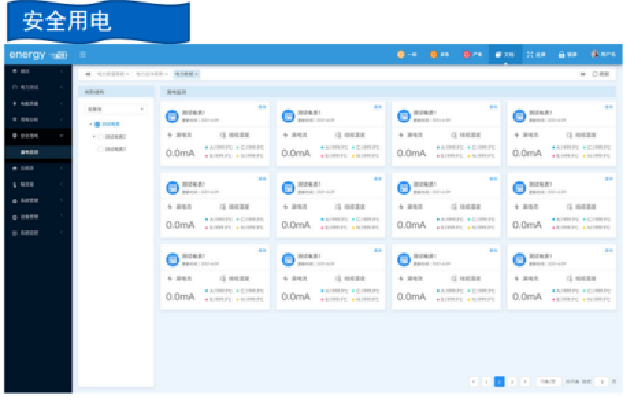Select the highlighted document icon item in header
635x402 pixels.
tap(505, 54)
